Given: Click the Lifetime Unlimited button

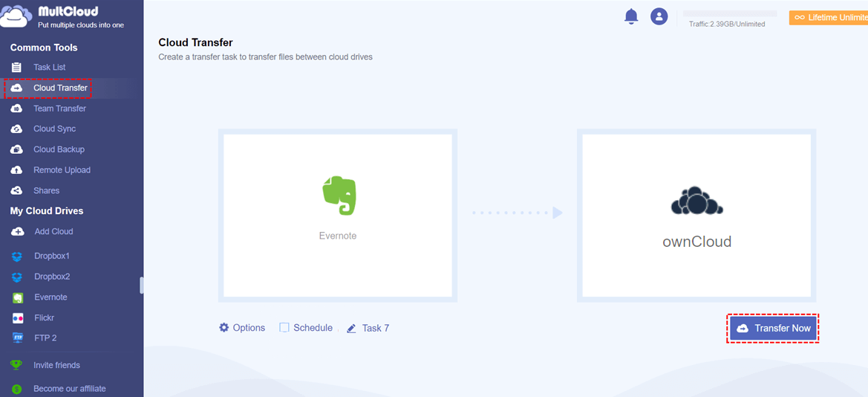Looking at the screenshot, I should 828,18.
